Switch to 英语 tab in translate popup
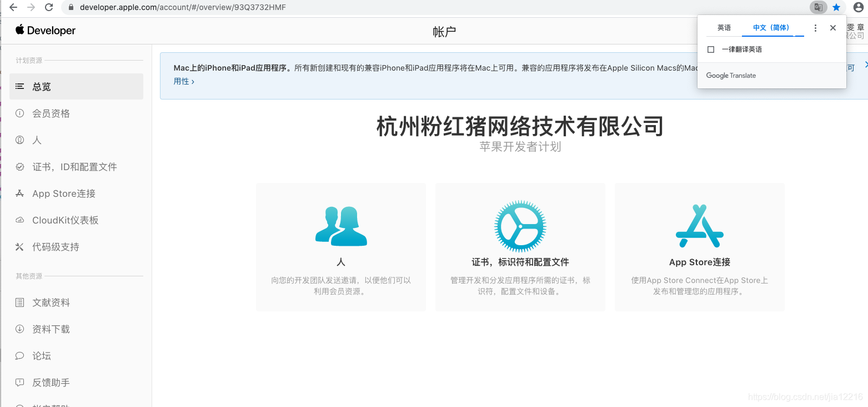 click(x=724, y=28)
